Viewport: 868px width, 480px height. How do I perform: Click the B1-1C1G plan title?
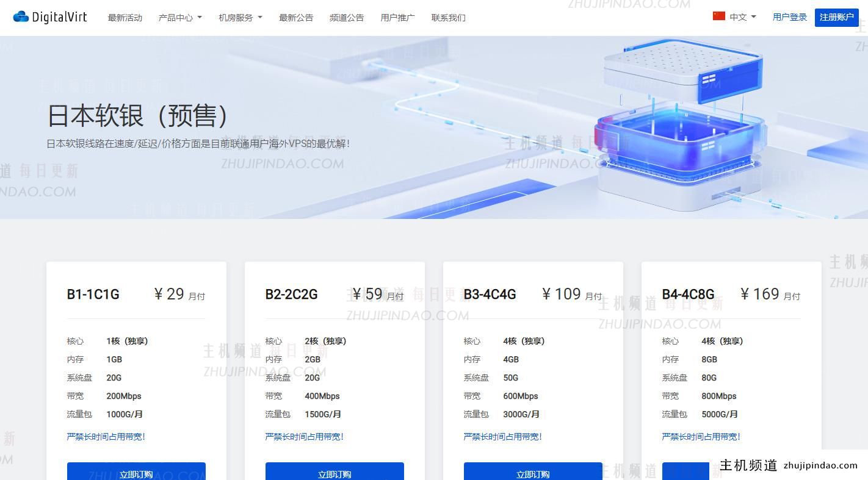[x=93, y=295]
